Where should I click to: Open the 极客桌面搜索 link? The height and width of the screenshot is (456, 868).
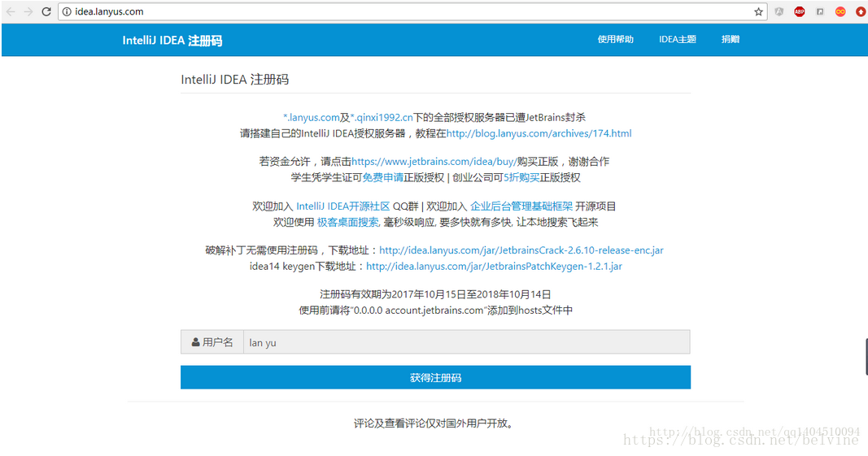(347, 223)
